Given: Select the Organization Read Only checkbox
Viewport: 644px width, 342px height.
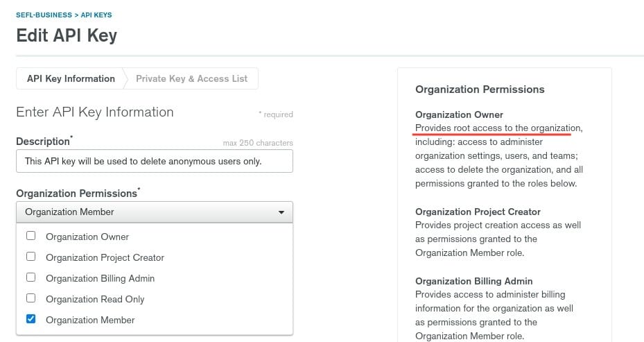Looking at the screenshot, I should [x=31, y=298].
